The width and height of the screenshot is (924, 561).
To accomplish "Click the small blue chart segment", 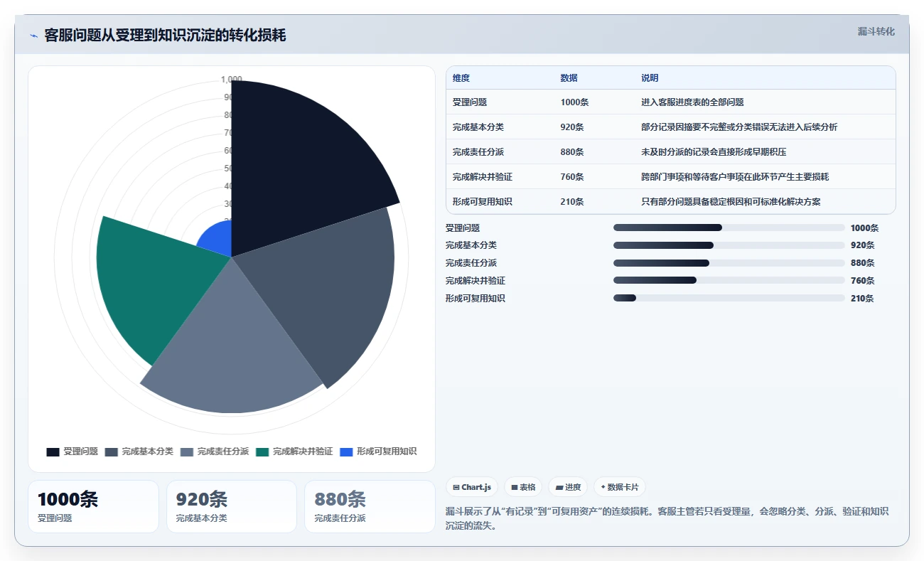I will (x=217, y=238).
